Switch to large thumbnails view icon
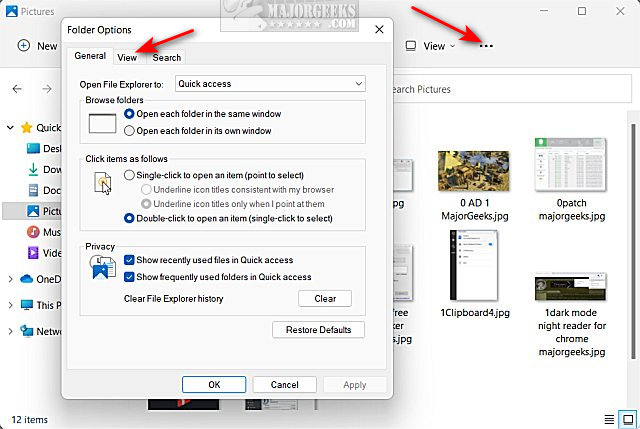 coord(627,419)
